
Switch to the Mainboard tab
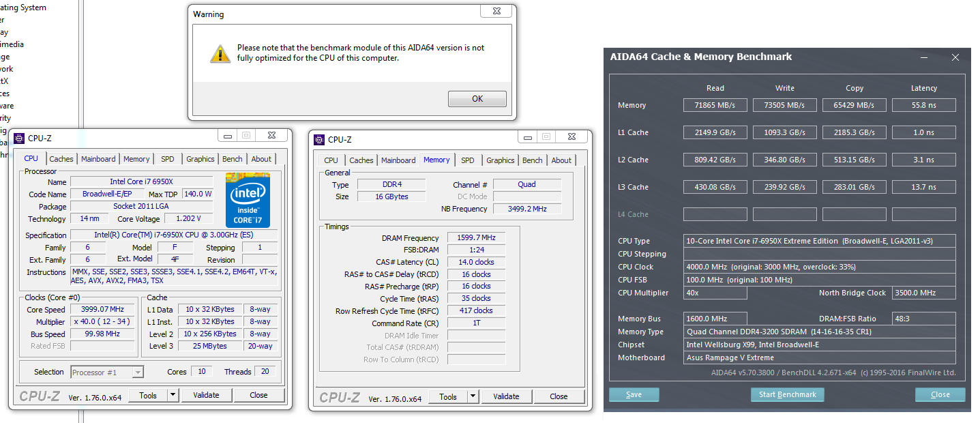click(98, 158)
